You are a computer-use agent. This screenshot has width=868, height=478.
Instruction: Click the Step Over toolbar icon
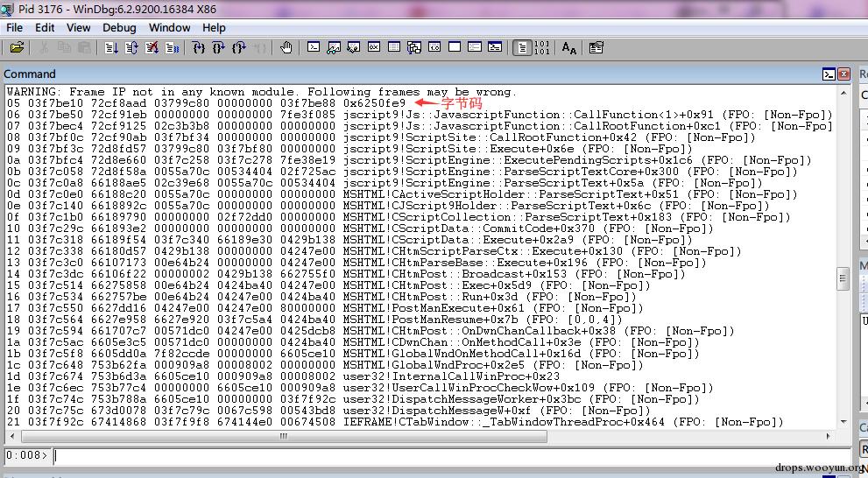(219, 48)
